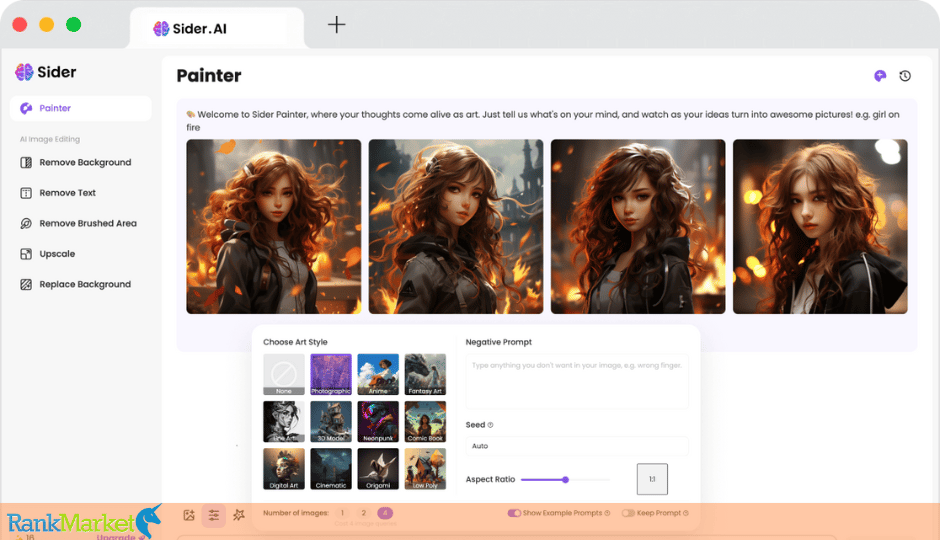Click the Seed Auto input field
Viewport: 940px width, 540px height.
tap(577, 446)
